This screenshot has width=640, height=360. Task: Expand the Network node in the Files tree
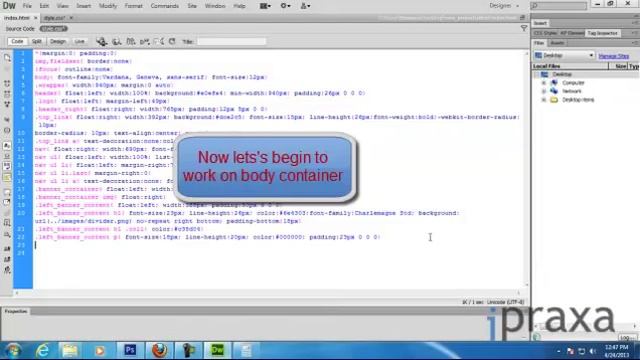pos(543,91)
